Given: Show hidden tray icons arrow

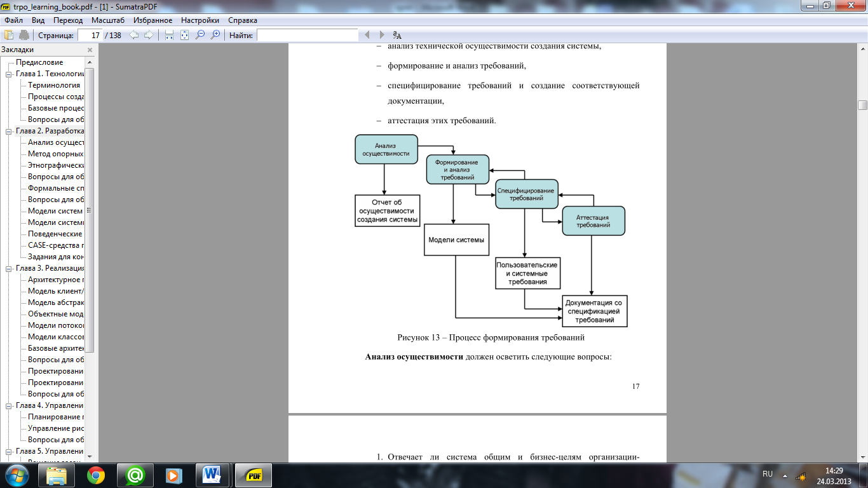Looking at the screenshot, I should coord(785,475).
